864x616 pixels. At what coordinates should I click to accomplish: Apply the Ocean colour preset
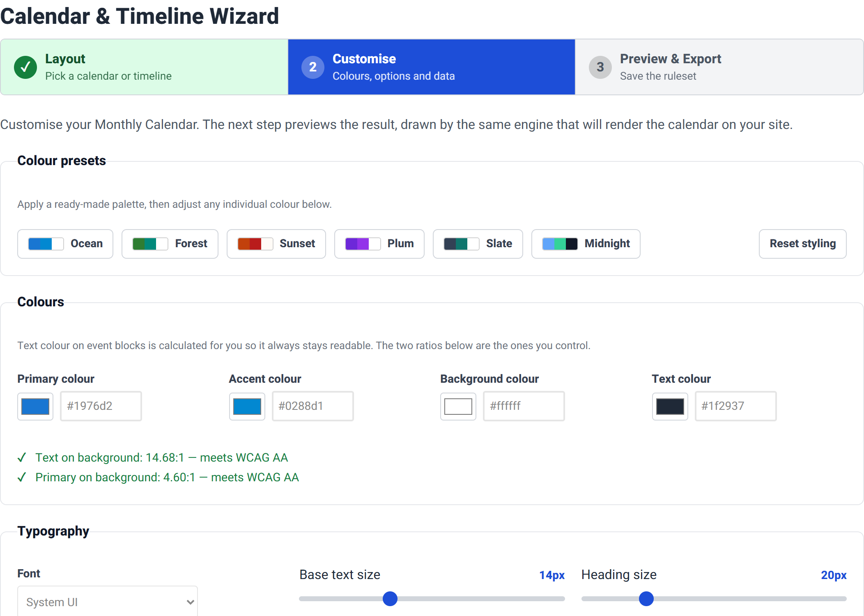65,244
